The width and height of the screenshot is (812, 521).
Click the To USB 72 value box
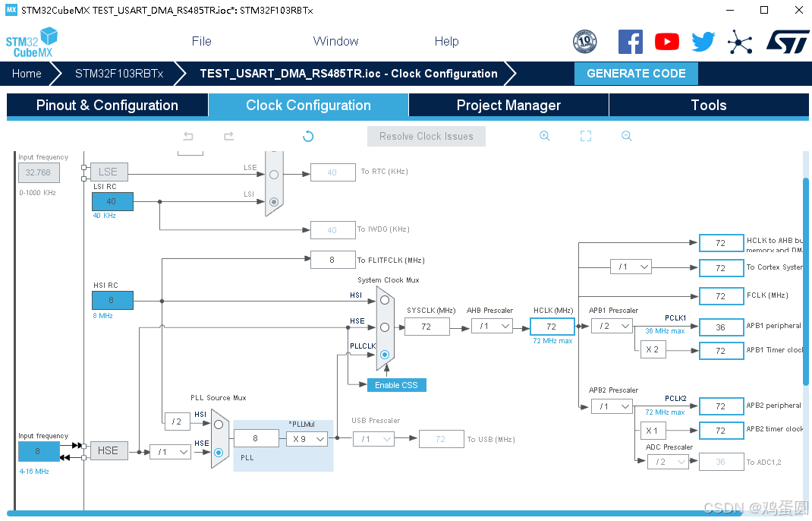tap(441, 439)
